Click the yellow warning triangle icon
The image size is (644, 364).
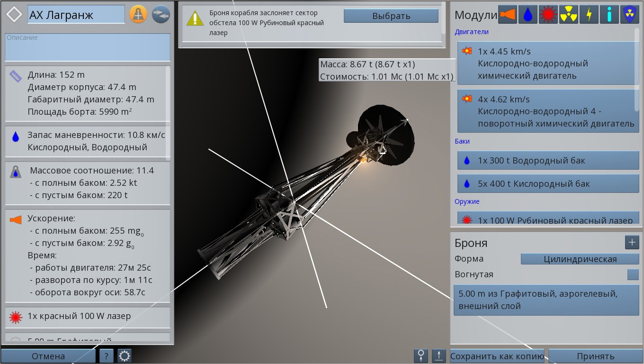195,19
